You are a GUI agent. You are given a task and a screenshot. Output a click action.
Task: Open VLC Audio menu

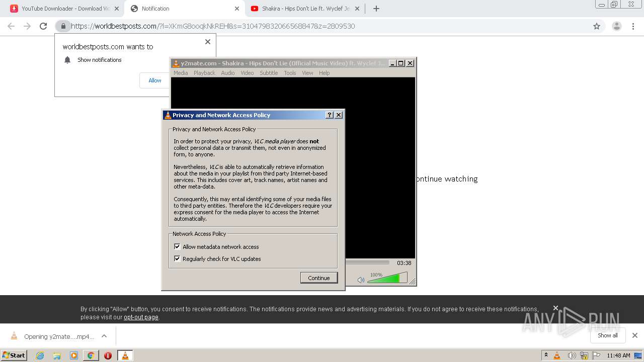(x=228, y=73)
